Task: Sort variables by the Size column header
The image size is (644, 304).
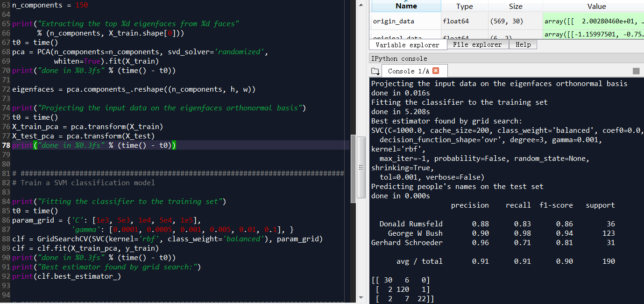Action: click(x=516, y=6)
